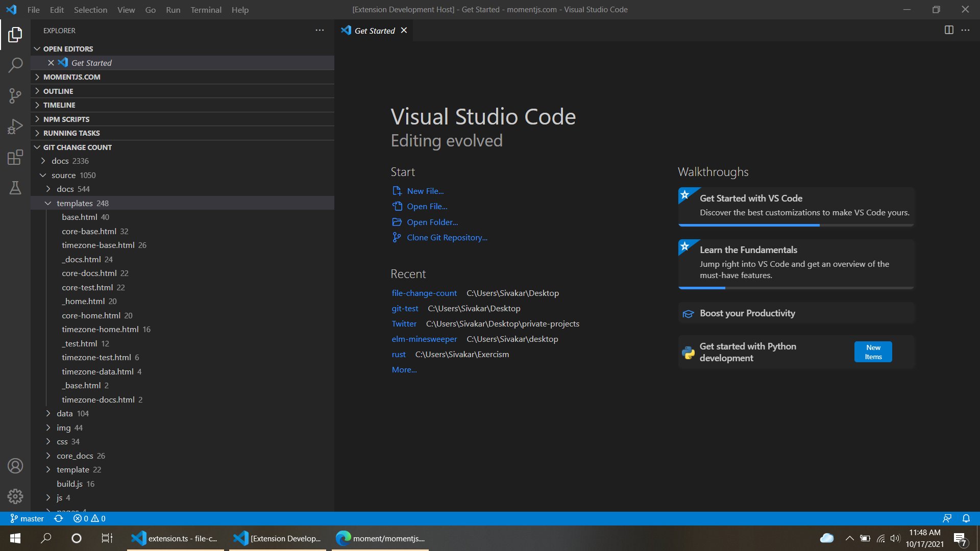Expand the core_docs 26 folder

coord(48,456)
